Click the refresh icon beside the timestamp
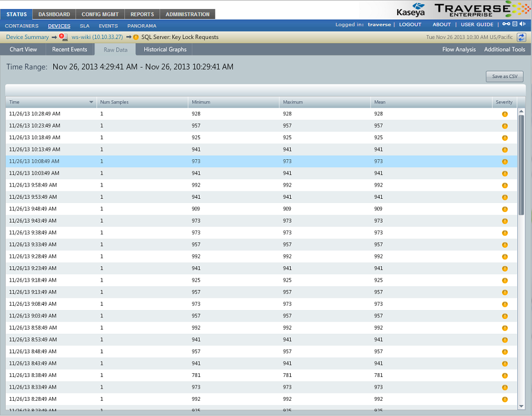The image size is (532, 416). pyautogui.click(x=521, y=37)
